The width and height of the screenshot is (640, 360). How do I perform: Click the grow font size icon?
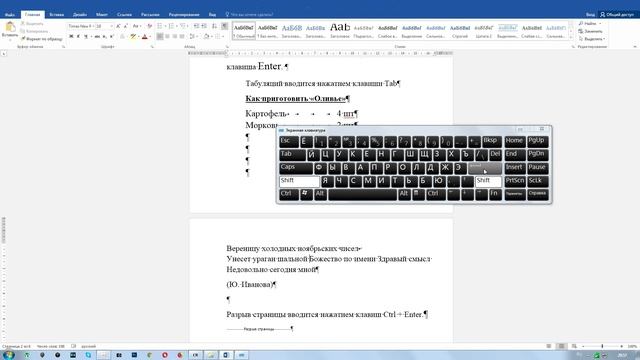118,26
